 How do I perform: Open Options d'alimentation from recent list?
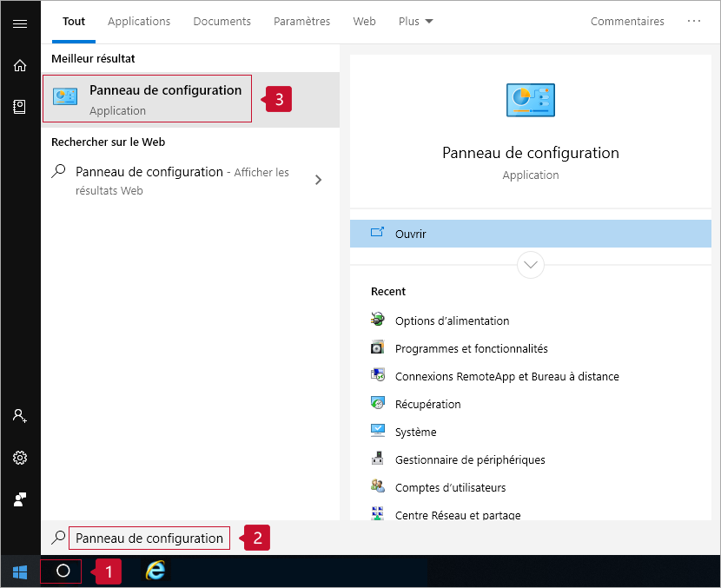(452, 320)
